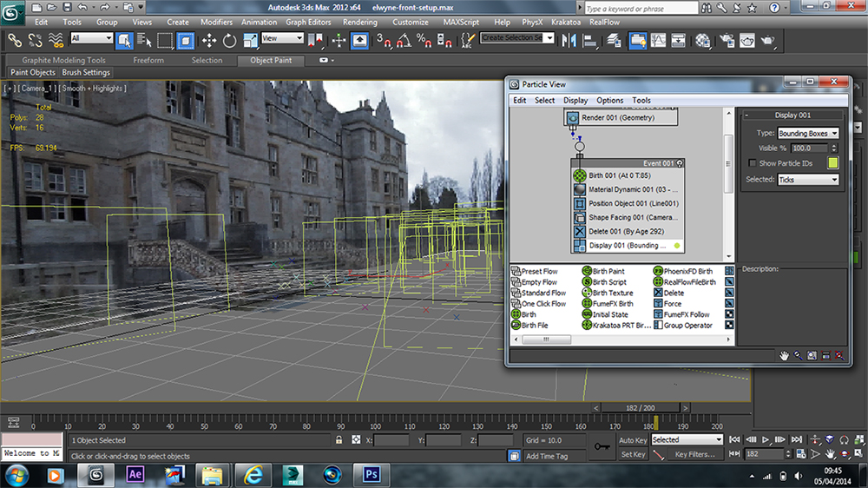Open the Curve Editor
This screenshot has width=868, height=488.
(x=658, y=40)
